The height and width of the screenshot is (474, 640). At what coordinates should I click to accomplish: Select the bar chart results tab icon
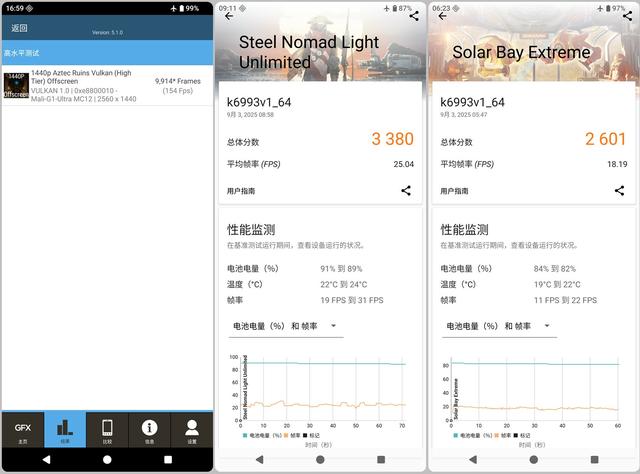click(x=65, y=429)
